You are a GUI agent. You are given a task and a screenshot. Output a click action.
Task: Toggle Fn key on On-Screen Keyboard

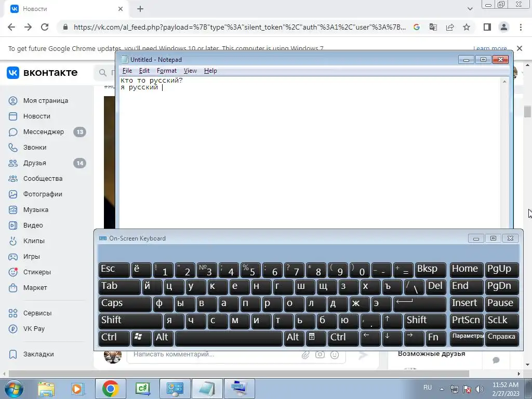(x=436, y=338)
